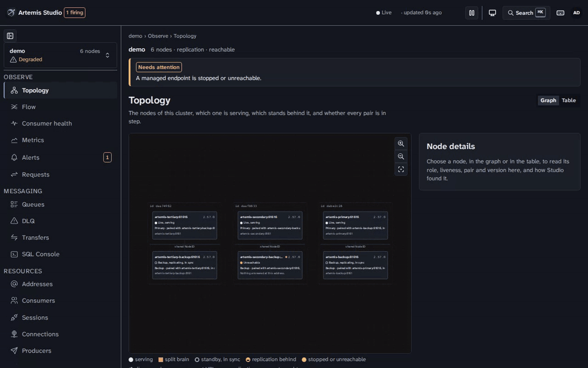Select the artemis-secondary:61616 node card
Screen dimensions: 588x368
(x=270, y=226)
